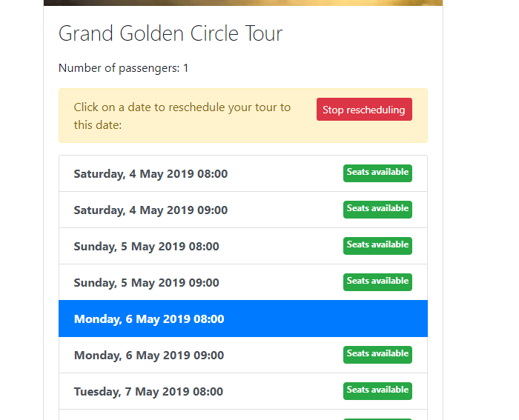Click Seats available badge for Sunday 09:00
The width and height of the screenshot is (519, 420).
377,282
